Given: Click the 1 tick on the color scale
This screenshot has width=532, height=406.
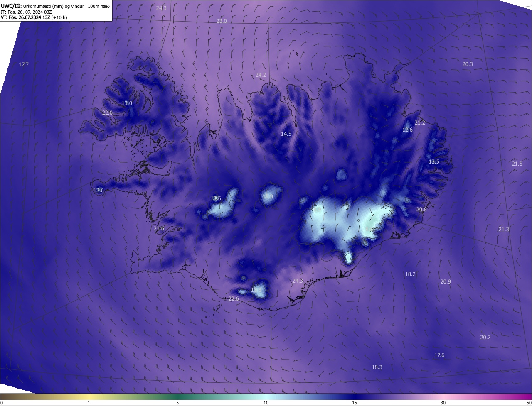Looking at the screenshot, I should pos(89,403).
